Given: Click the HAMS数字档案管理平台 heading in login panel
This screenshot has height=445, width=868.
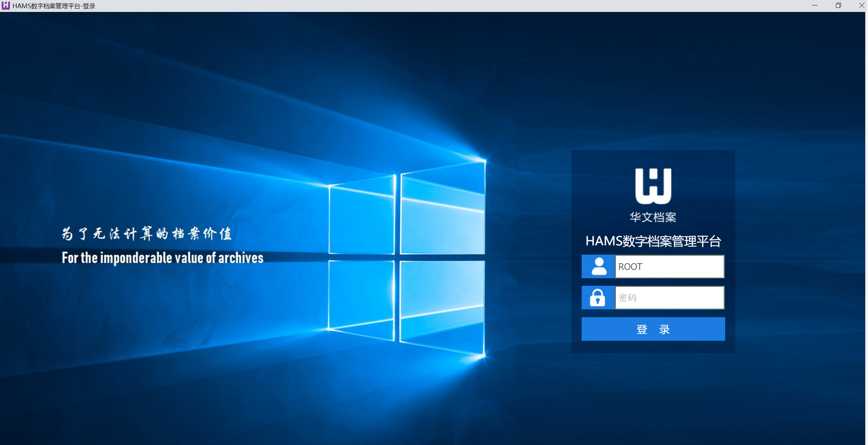Looking at the screenshot, I should [x=653, y=241].
